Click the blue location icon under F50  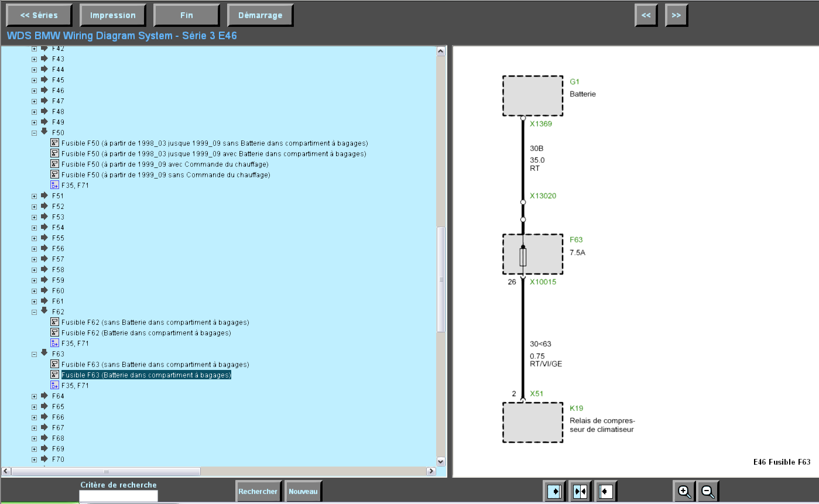(55, 186)
